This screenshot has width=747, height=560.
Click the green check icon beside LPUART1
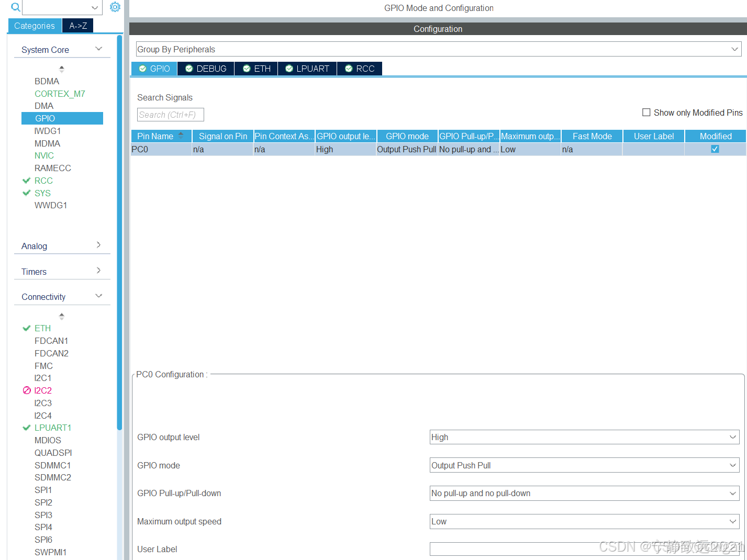coord(27,428)
